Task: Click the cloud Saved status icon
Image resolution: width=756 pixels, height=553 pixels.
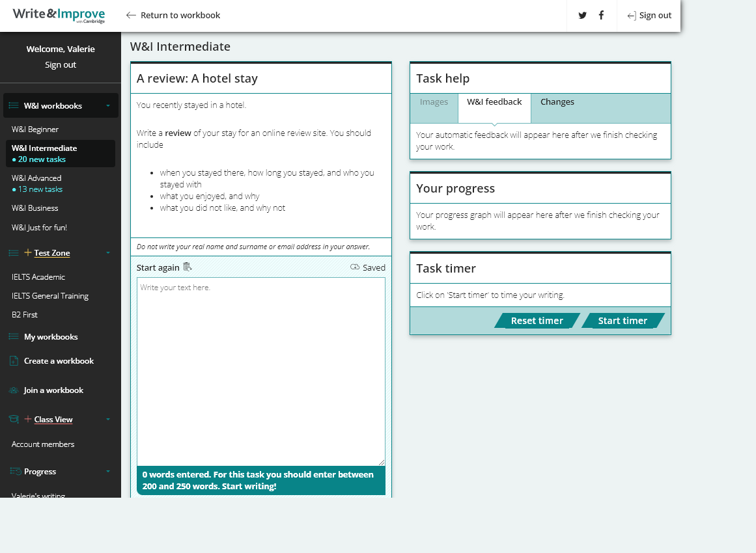Action: pos(355,267)
